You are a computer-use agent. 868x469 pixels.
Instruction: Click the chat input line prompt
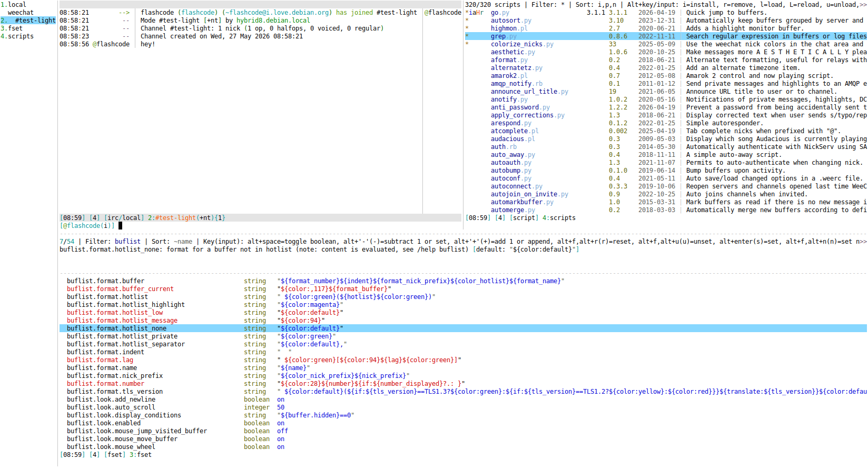[x=87, y=226]
